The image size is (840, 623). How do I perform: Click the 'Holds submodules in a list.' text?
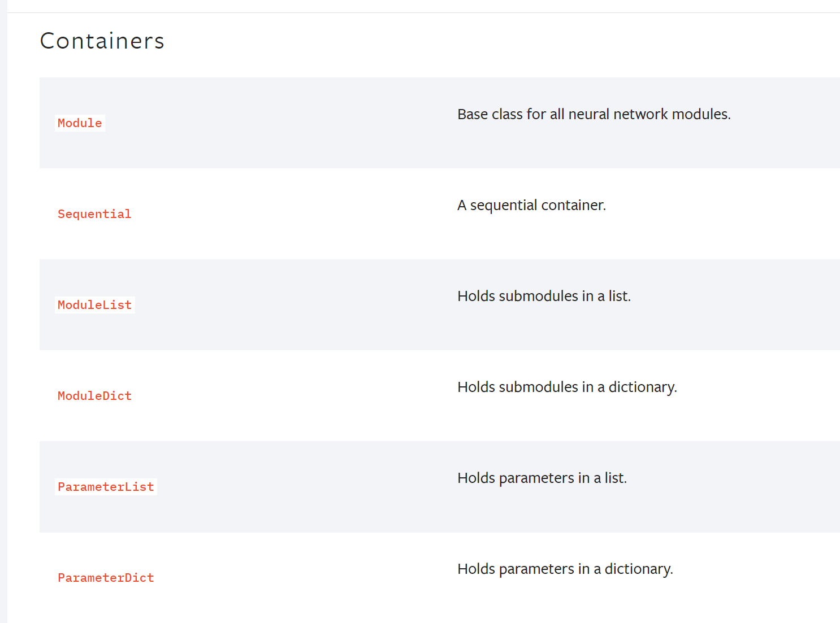click(x=544, y=296)
